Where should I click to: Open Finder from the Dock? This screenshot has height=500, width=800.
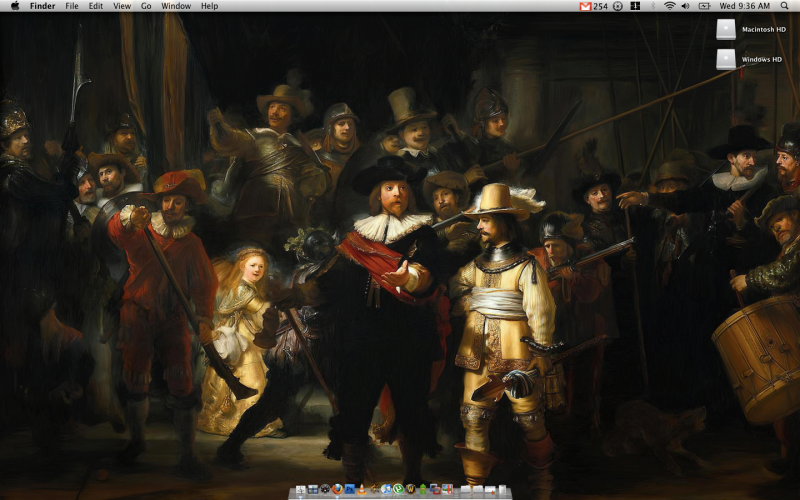301,489
